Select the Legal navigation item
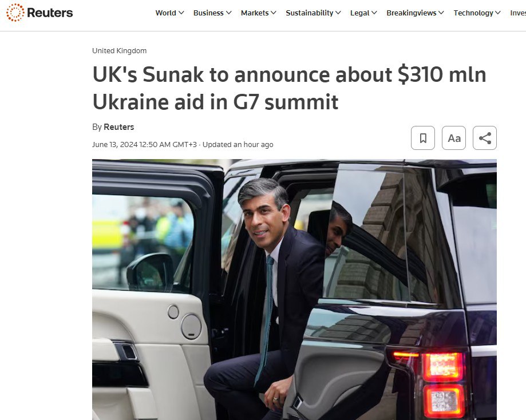Screen dimensions: 526x420 click(359, 13)
